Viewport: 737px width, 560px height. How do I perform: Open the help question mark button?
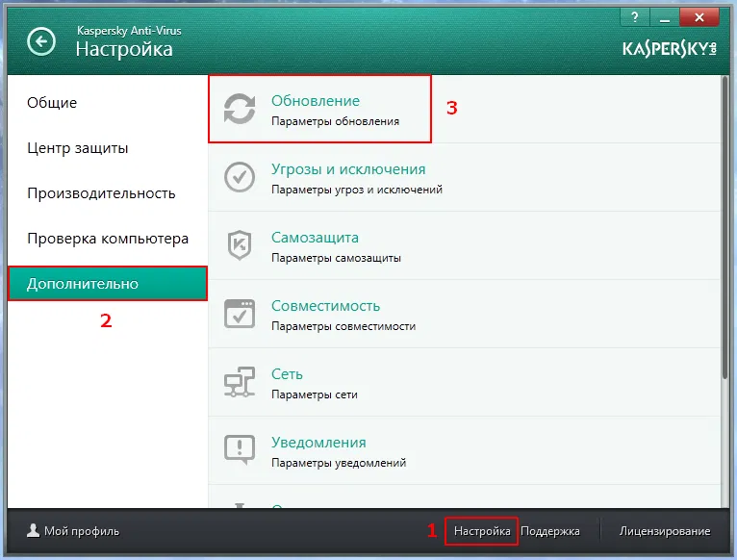coord(635,18)
